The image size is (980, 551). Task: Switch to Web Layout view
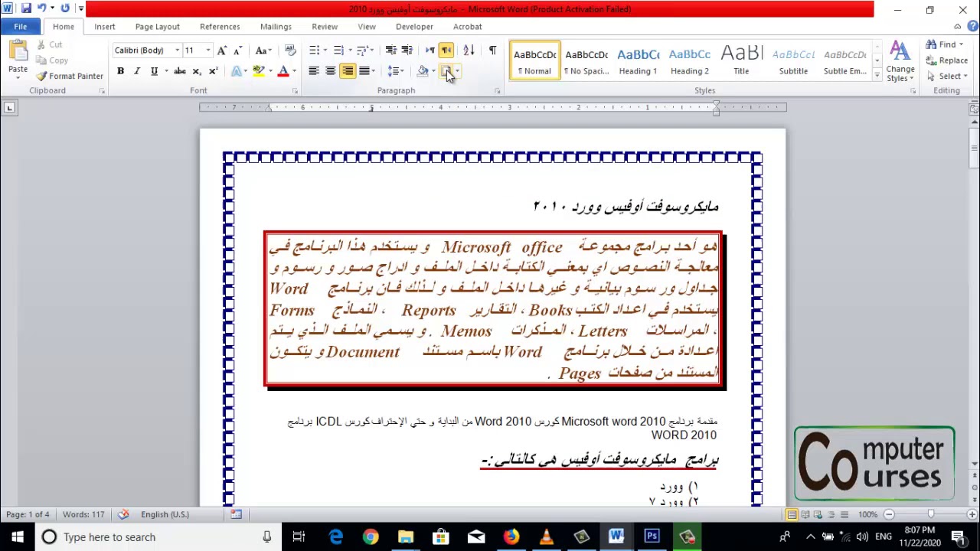point(818,515)
